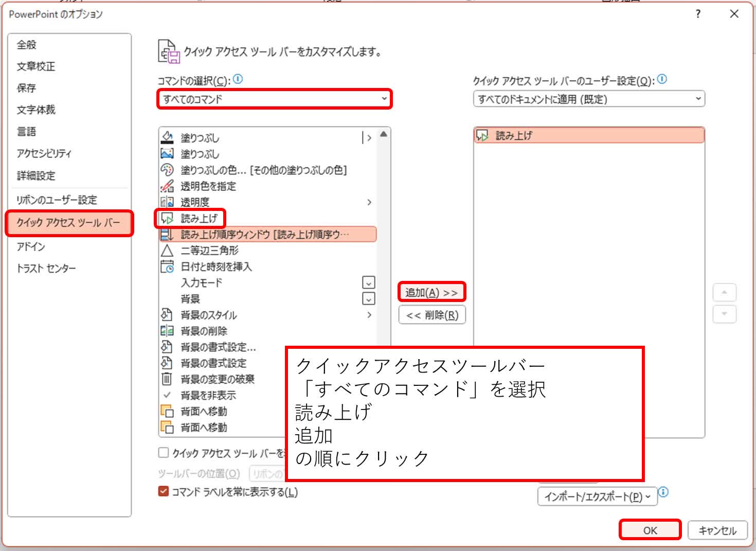Click the palette icon for 塗りつぶしの色
The image size is (756, 551).
click(x=167, y=170)
